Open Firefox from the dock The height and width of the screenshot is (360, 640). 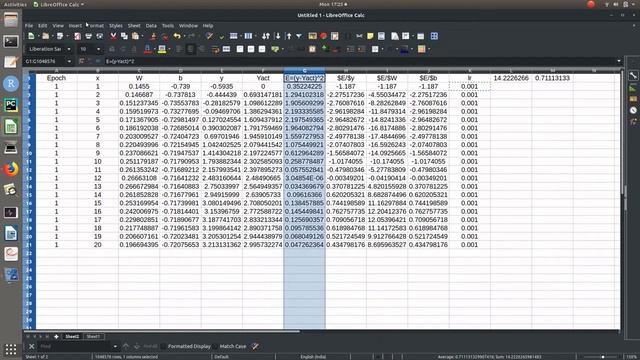11,169
